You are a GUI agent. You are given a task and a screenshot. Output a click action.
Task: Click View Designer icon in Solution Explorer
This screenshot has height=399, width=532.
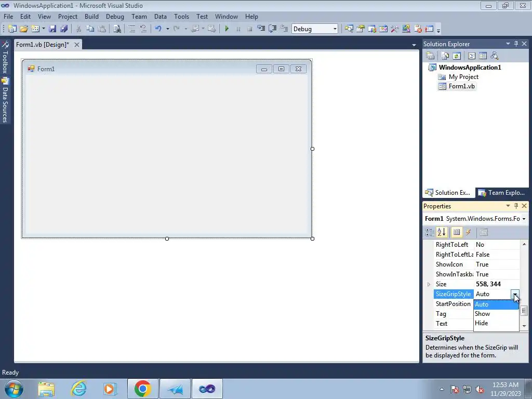click(483, 56)
